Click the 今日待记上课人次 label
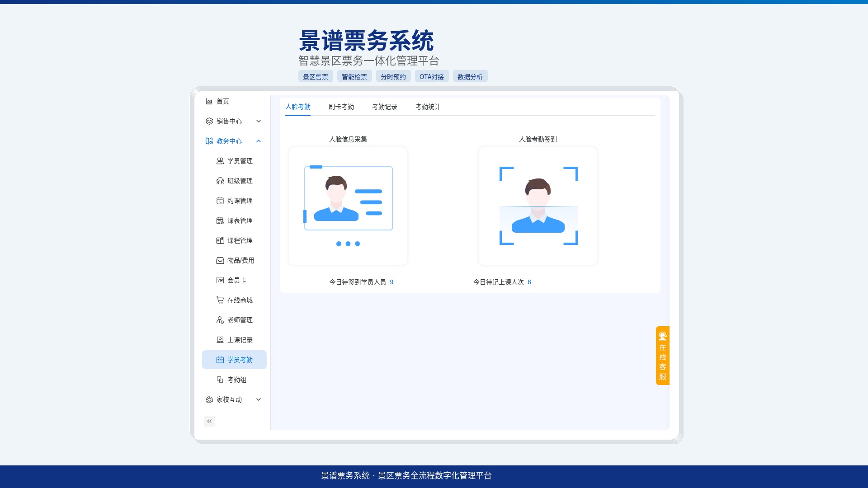The height and width of the screenshot is (488, 868). 499,282
